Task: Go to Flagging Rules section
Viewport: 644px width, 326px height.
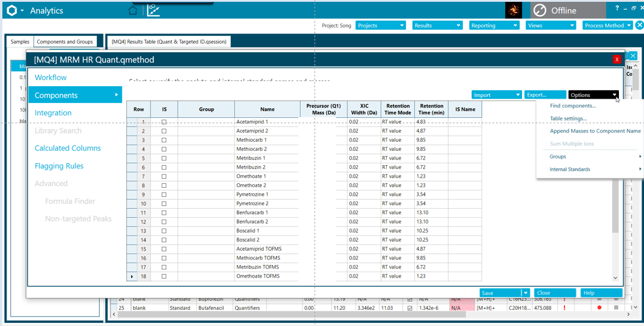Action: coord(59,166)
